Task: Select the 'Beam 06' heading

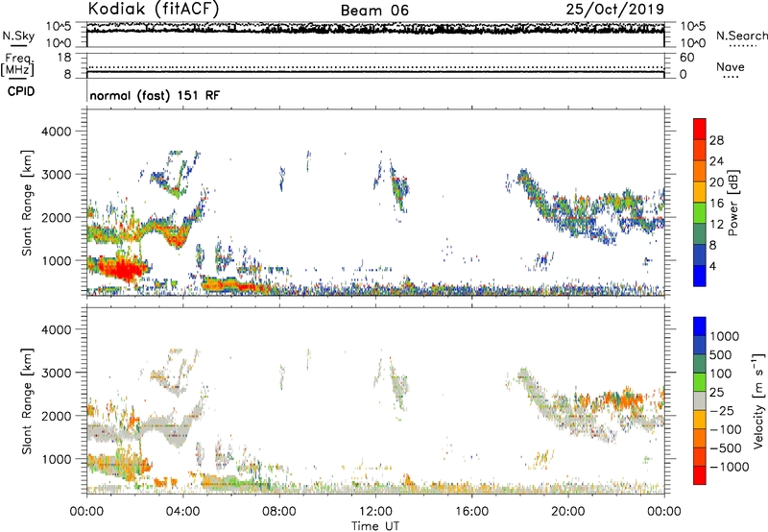Action: point(374,11)
